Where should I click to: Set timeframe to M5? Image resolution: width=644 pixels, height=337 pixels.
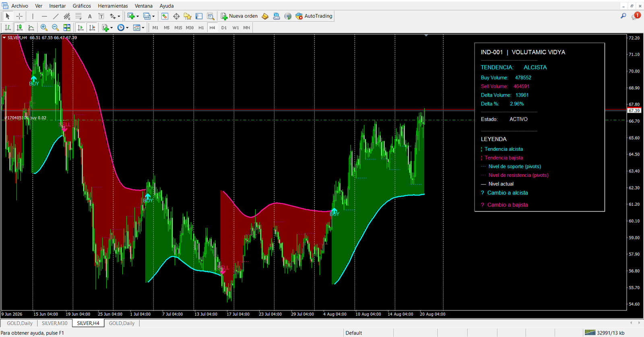pyautogui.click(x=167, y=28)
